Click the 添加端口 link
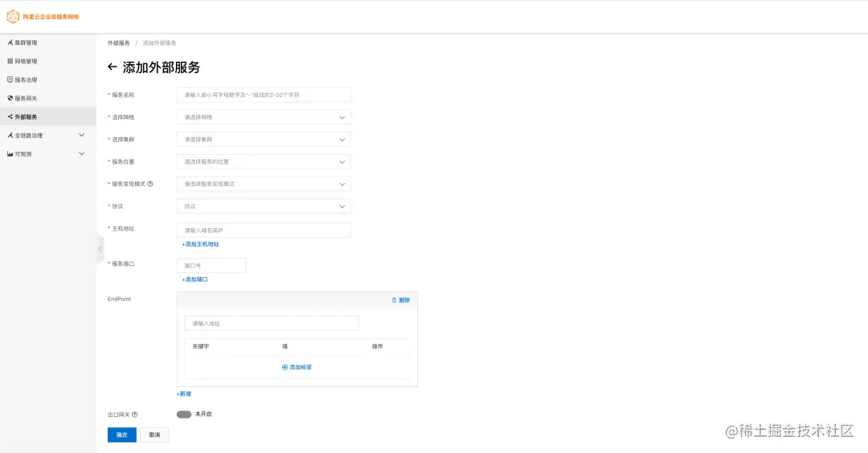This screenshot has height=453, width=868. tap(194, 280)
